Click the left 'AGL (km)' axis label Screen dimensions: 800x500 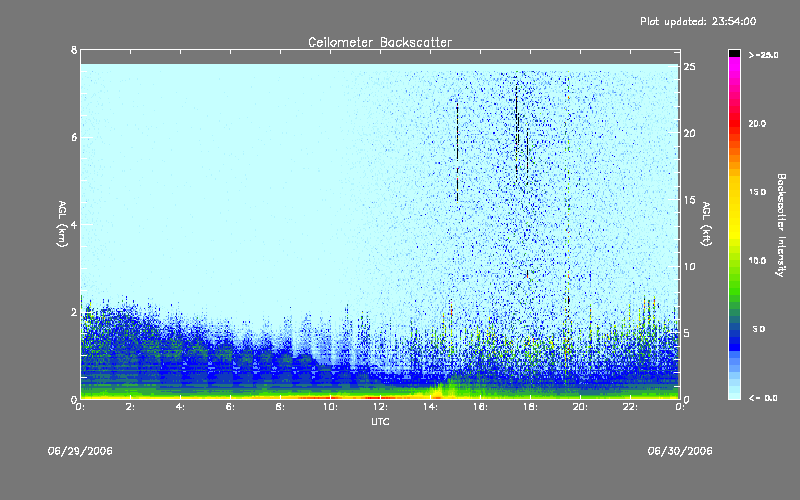point(62,224)
